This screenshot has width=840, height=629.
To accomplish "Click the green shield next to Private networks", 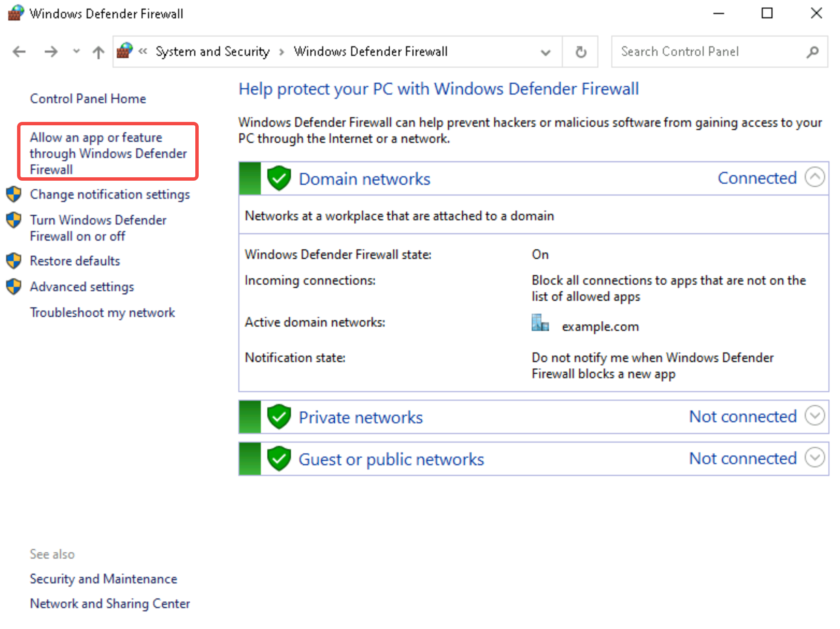I will point(279,416).
